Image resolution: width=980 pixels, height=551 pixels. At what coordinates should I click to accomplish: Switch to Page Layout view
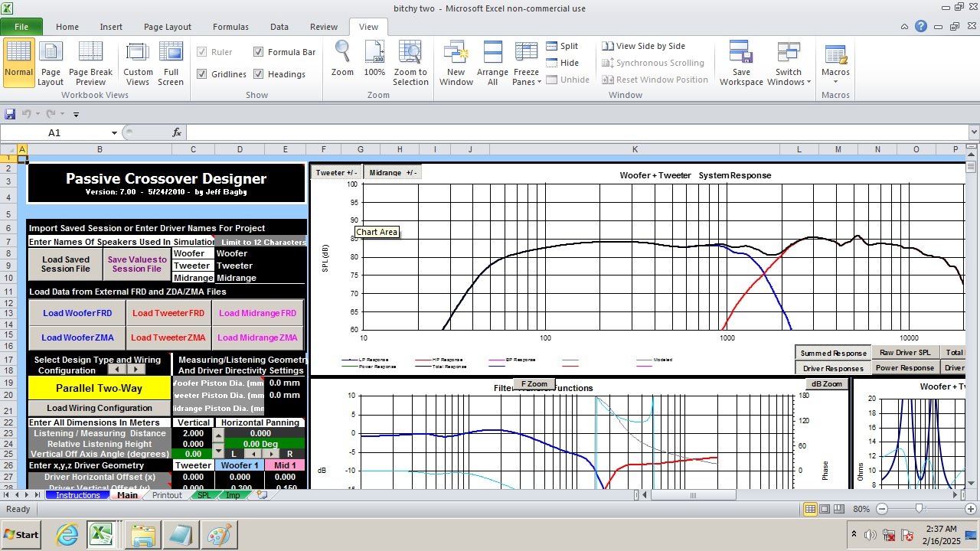(51, 63)
